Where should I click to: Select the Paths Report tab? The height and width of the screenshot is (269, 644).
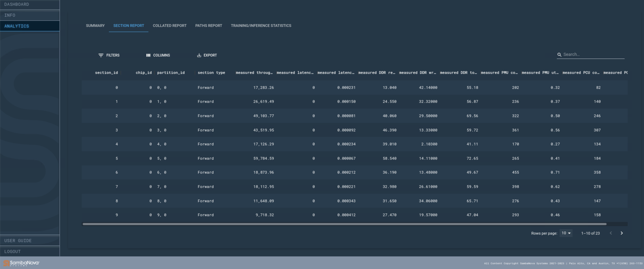(x=208, y=26)
